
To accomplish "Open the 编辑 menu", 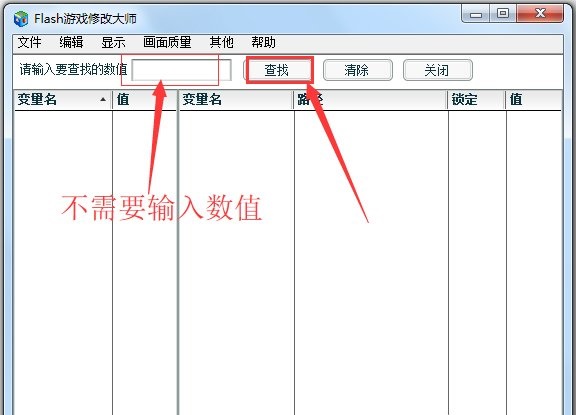I will [71, 43].
